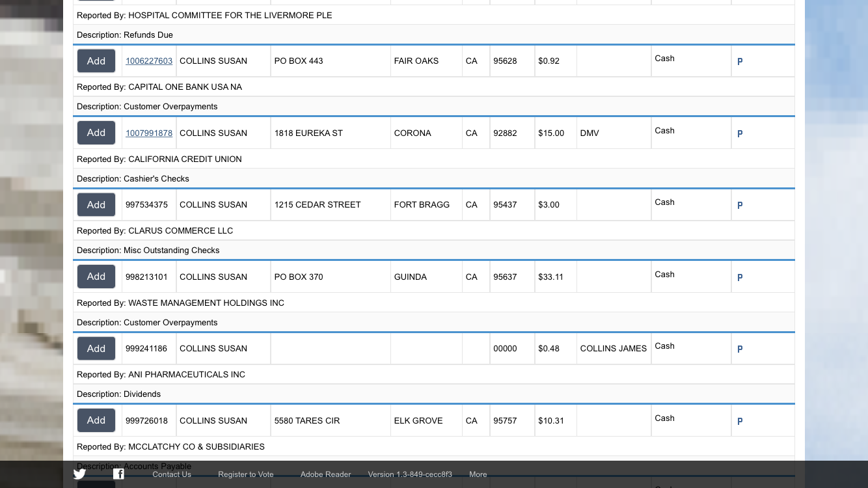The width and height of the screenshot is (868, 488).
Task: Click Reported By WASTE MANAGEMENT HOLDINGS INC
Action: tap(180, 303)
